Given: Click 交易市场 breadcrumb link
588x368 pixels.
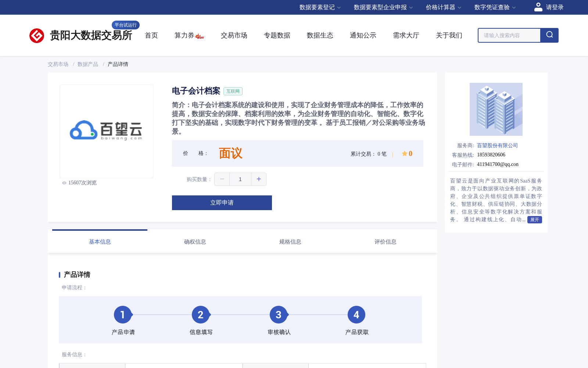Looking at the screenshot, I should [58, 64].
